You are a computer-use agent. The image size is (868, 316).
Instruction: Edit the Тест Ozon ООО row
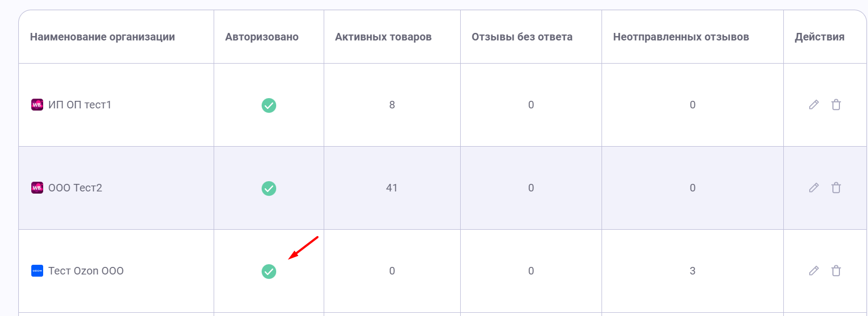(814, 271)
